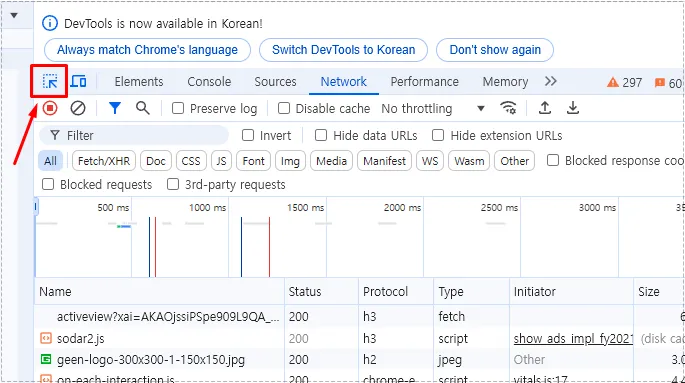Sort by Initiator column header

pos(571,291)
